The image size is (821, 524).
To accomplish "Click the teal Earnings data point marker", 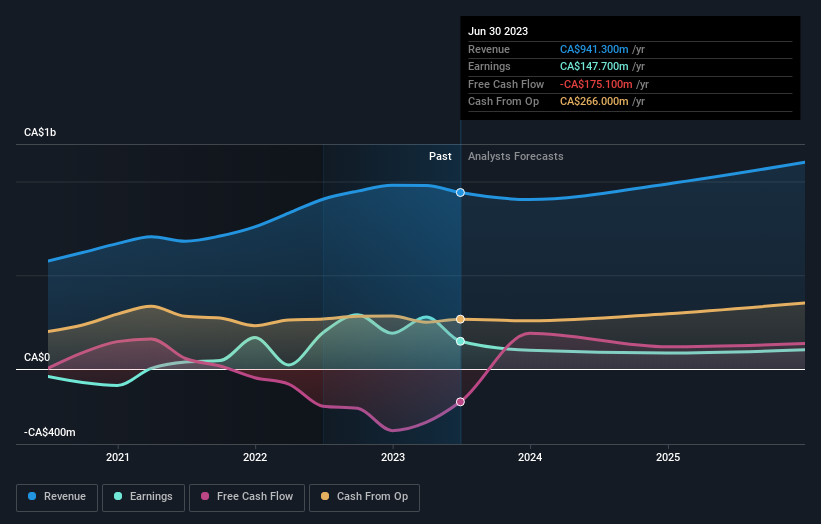I will [460, 341].
